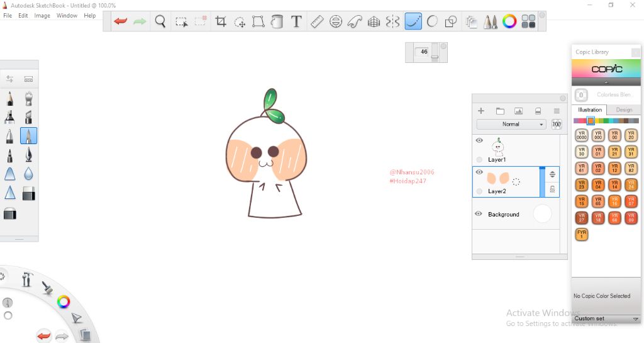644x343 pixels.
Task: Pick the YR0000 Copic swatch
Action: (x=582, y=135)
